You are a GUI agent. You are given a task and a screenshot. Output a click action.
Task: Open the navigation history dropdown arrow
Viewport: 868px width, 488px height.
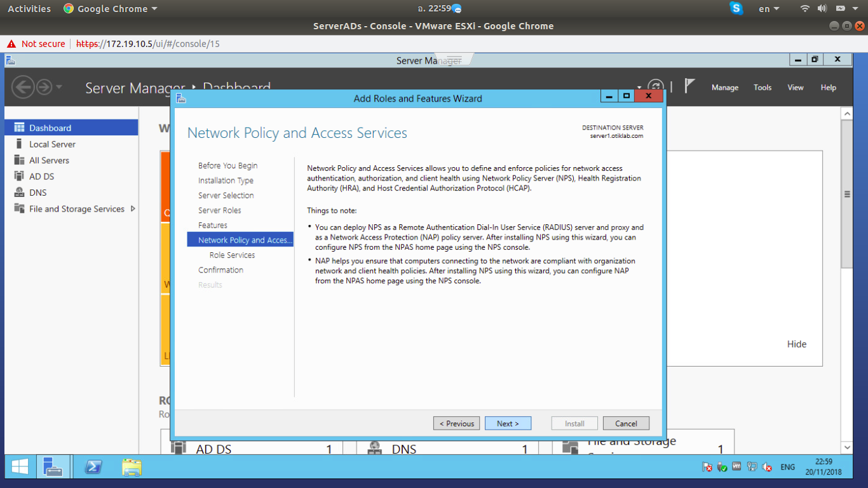[59, 87]
